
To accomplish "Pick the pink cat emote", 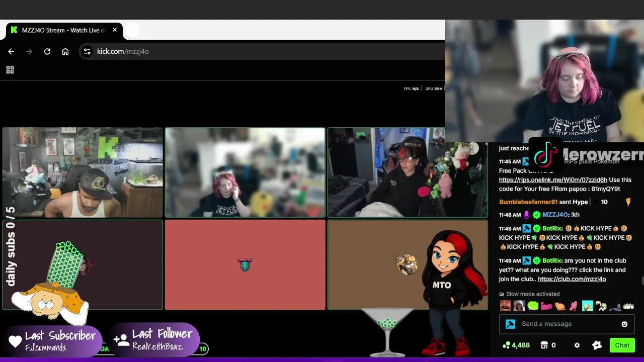I will [x=546, y=306].
